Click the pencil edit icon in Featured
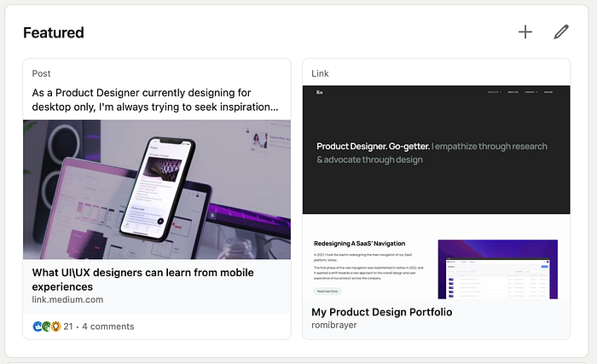The width and height of the screenshot is (597, 364). point(561,32)
